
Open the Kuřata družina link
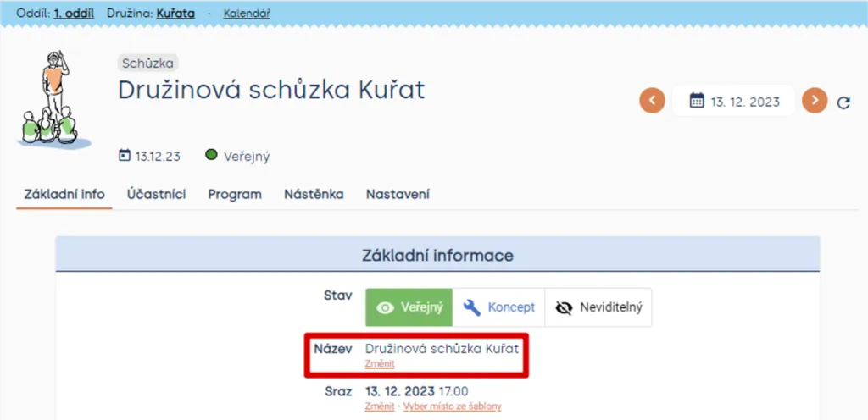(175, 14)
